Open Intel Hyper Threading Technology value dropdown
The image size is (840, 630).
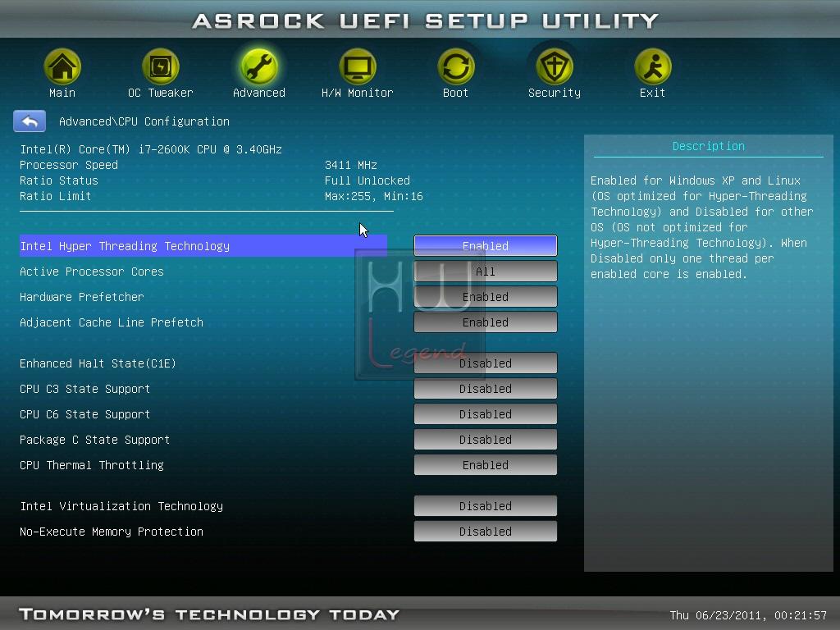click(486, 246)
